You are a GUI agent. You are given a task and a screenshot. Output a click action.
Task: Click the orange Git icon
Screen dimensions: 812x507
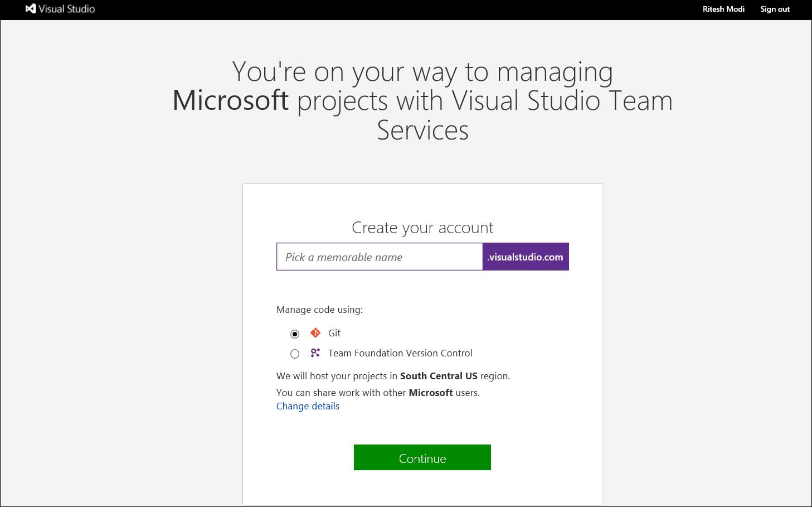[315, 333]
